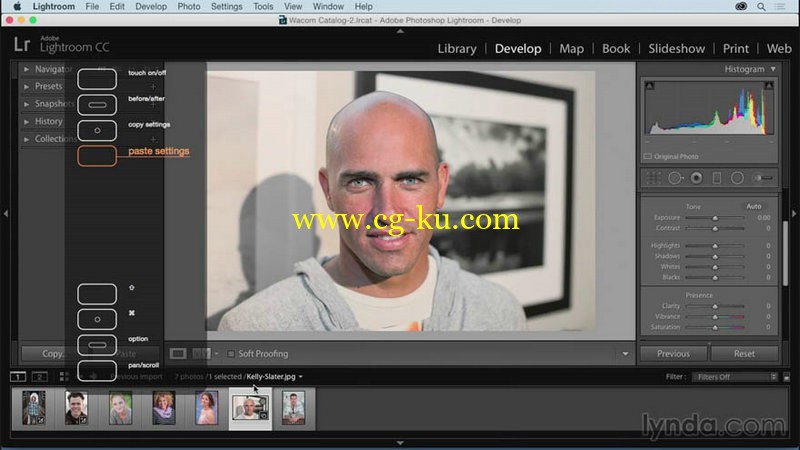Select the Red Eye Correction tool
The width and height of the screenshot is (800, 450).
click(x=696, y=178)
